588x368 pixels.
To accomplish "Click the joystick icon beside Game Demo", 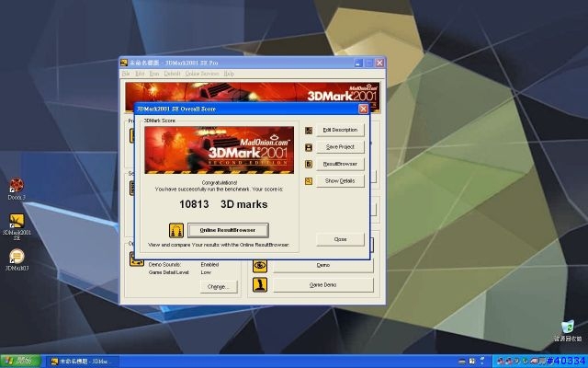I will click(260, 284).
